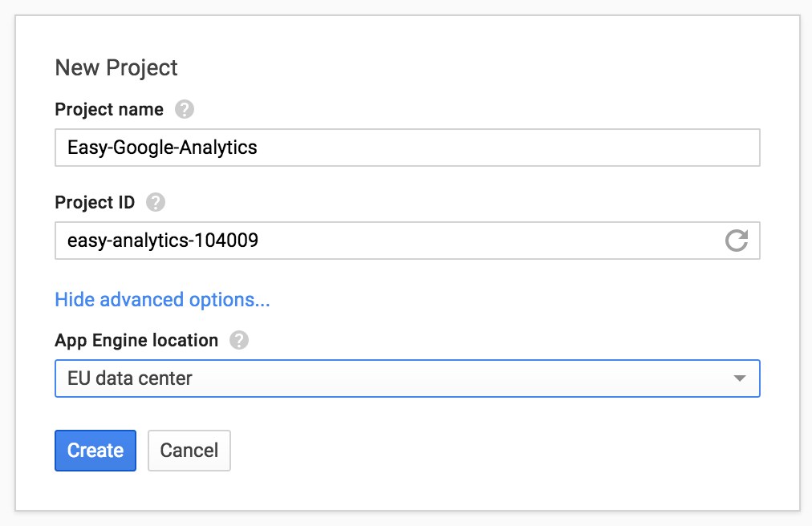Click the 'New Project' dialog heading
This screenshot has width=812, height=526.
tap(116, 68)
